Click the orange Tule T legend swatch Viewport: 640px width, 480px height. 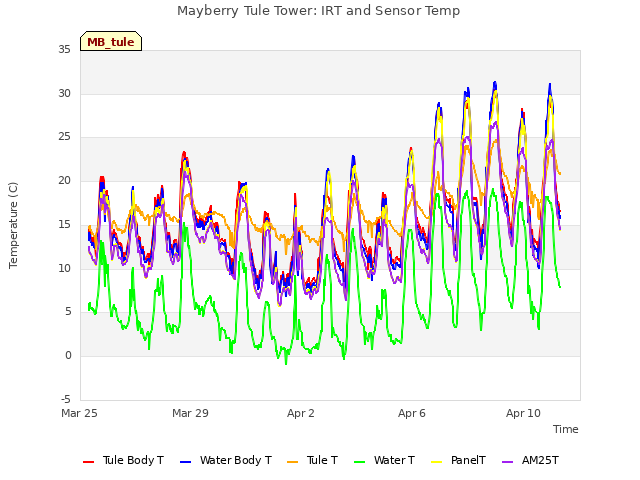point(293,462)
